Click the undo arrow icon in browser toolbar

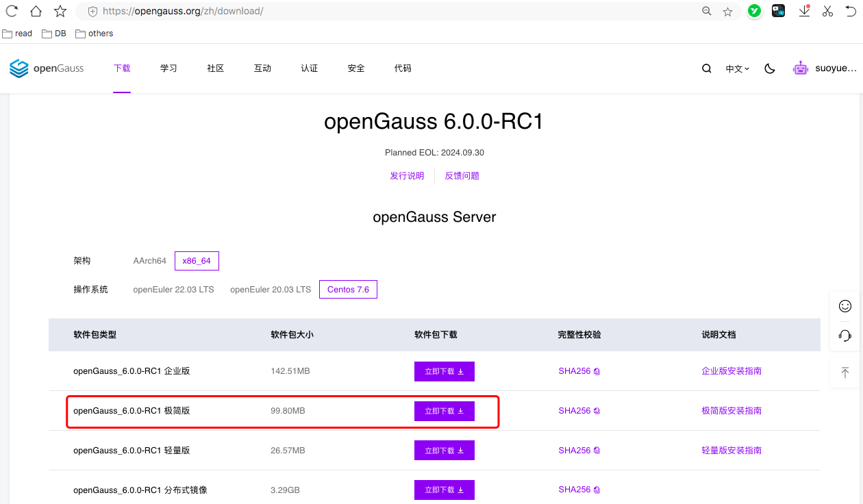coord(851,11)
